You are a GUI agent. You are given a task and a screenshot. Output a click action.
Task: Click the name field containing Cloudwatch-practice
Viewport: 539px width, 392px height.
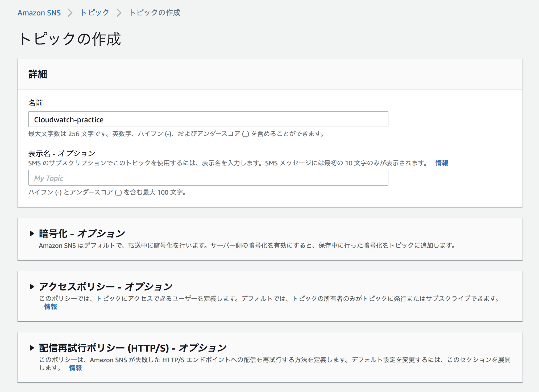(x=208, y=119)
